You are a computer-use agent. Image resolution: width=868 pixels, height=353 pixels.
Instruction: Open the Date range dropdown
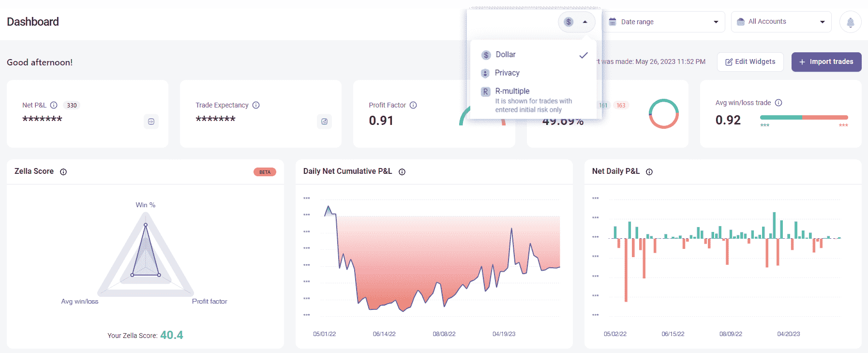click(x=663, y=22)
